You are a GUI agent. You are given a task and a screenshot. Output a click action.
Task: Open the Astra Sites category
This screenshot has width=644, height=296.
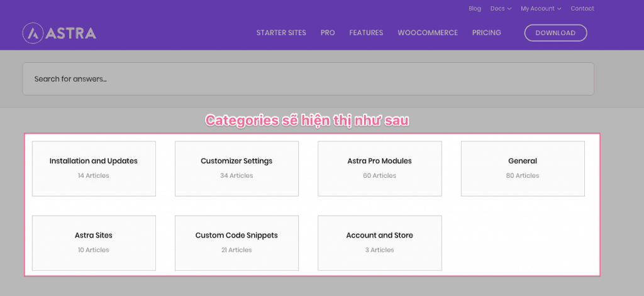[x=94, y=243]
